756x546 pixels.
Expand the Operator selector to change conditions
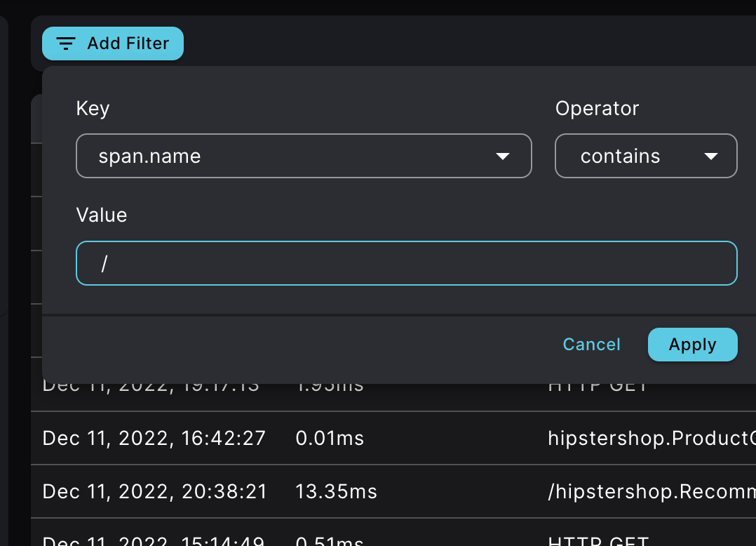(x=645, y=156)
